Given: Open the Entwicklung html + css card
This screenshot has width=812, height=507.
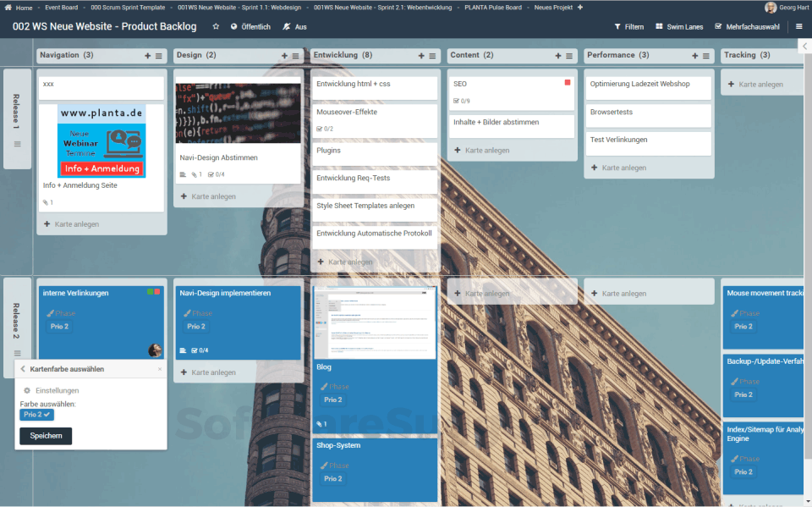Looking at the screenshot, I should point(375,88).
